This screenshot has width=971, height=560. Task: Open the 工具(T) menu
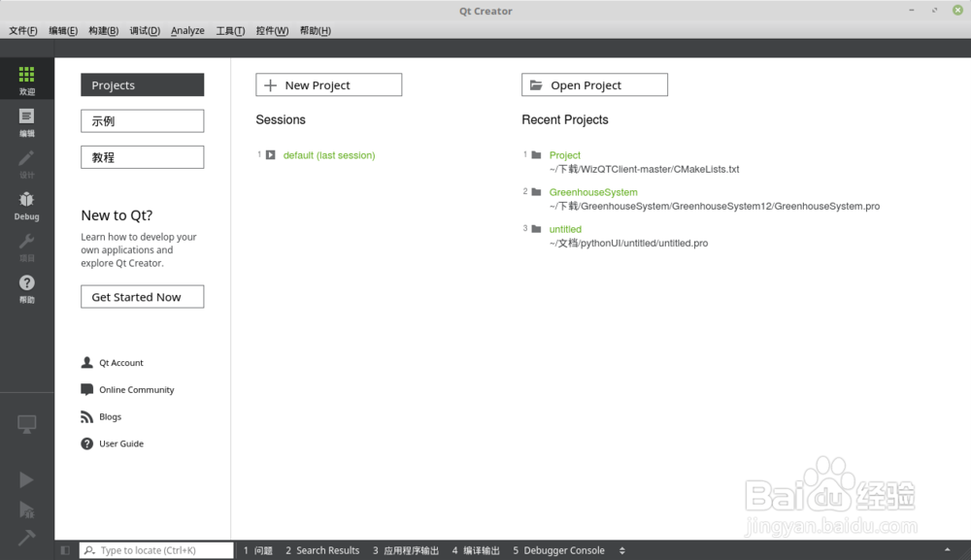tap(230, 30)
